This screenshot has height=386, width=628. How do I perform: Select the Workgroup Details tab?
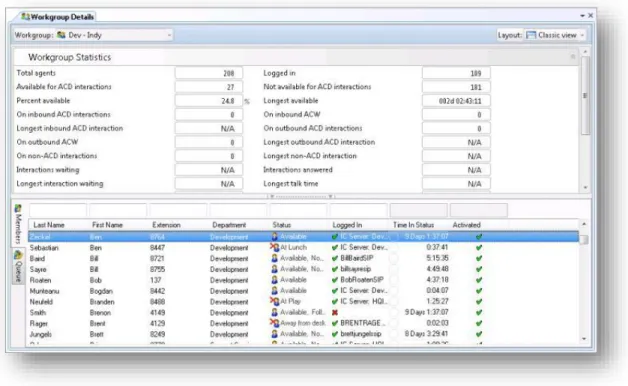coord(58,17)
